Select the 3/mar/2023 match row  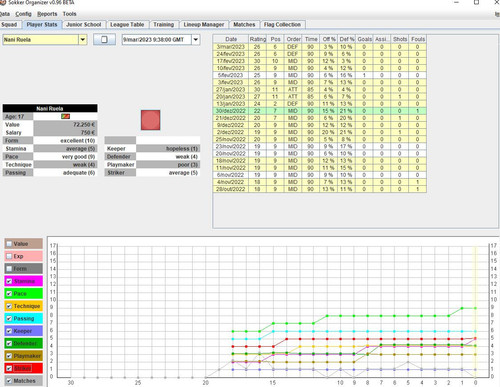320,47
